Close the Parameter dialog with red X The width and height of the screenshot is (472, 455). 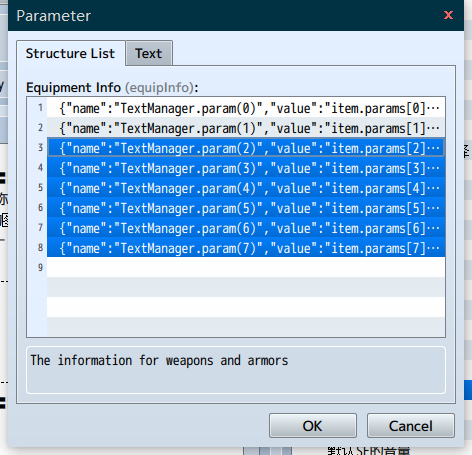448,15
